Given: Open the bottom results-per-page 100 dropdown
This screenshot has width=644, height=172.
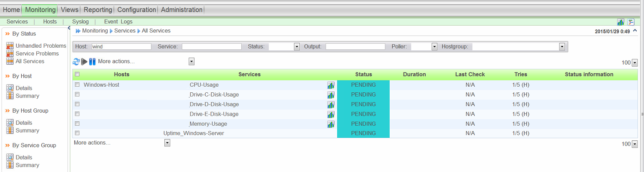Looking at the screenshot, I should tap(635, 144).
